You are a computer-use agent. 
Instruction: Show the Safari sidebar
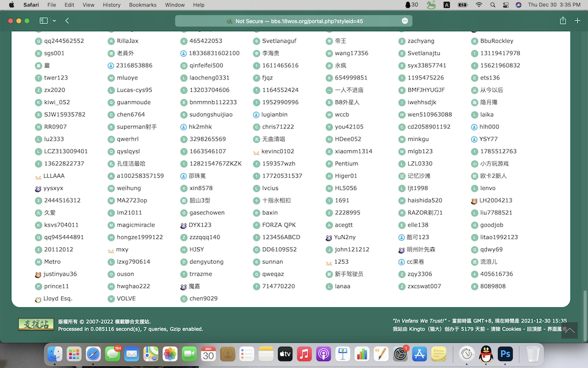coord(44,21)
